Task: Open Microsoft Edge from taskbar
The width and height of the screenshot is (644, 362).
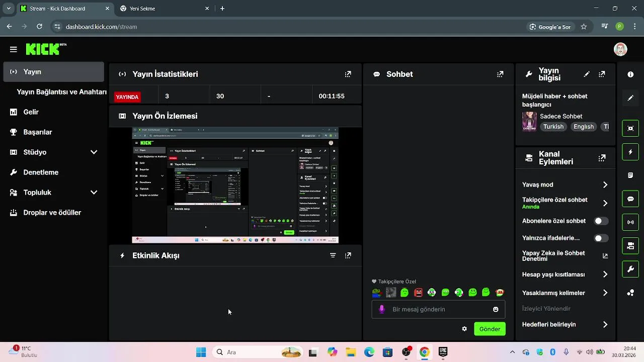Action: click(x=369, y=352)
